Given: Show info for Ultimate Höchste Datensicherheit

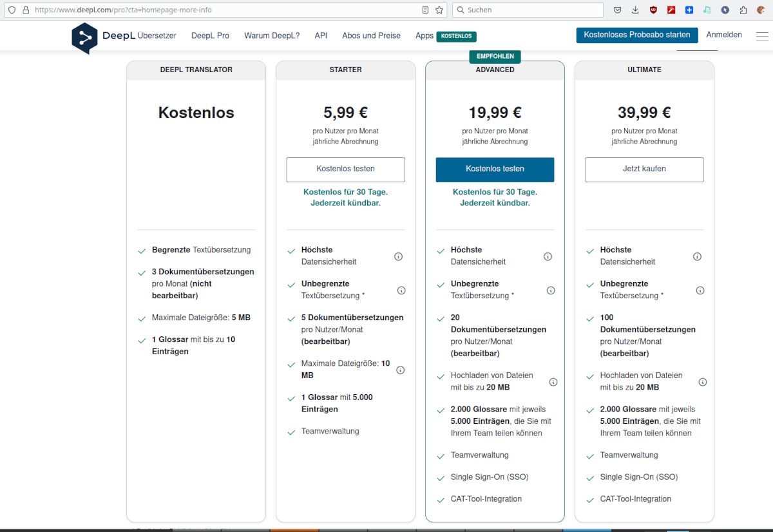Looking at the screenshot, I should [x=697, y=256].
